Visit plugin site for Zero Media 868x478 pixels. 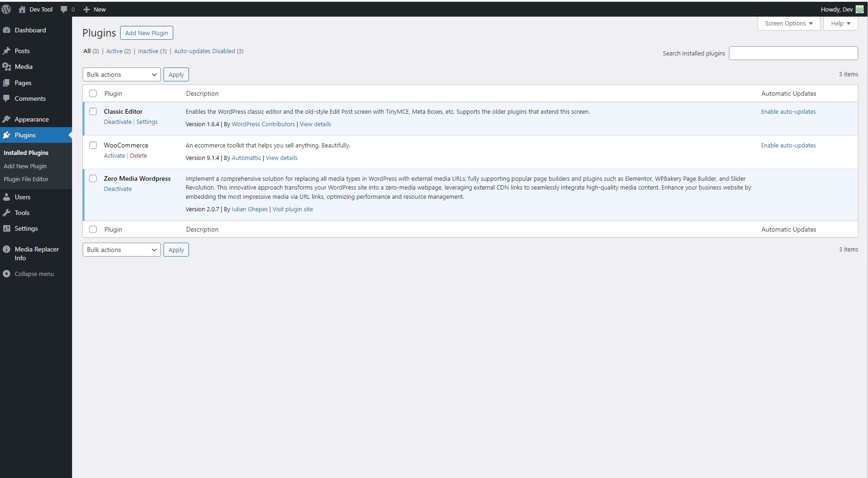(292, 209)
